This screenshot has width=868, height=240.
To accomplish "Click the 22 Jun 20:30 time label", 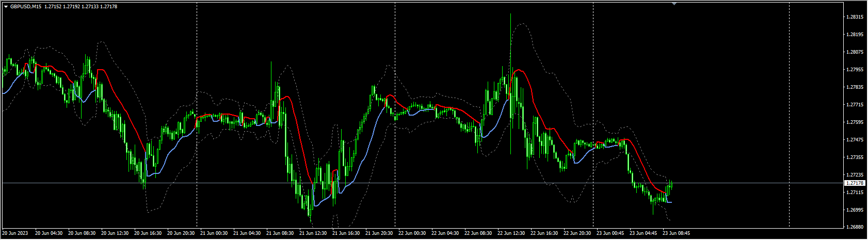I will 577,233.
